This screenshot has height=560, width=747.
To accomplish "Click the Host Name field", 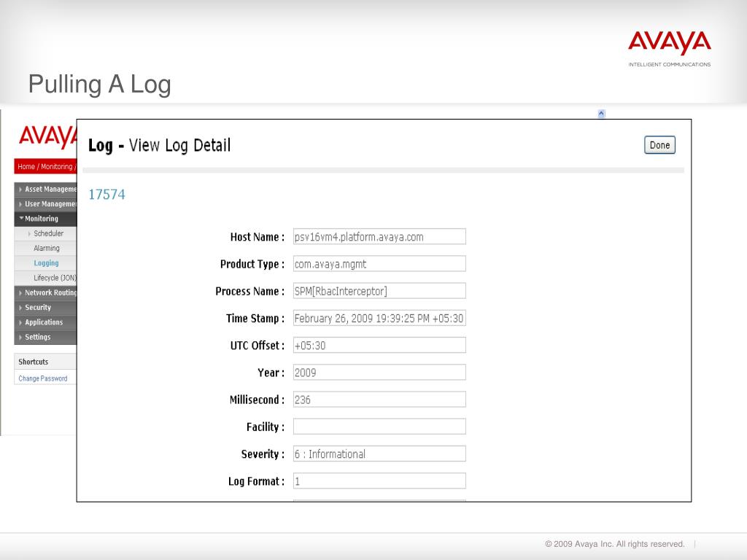I will tap(379, 237).
